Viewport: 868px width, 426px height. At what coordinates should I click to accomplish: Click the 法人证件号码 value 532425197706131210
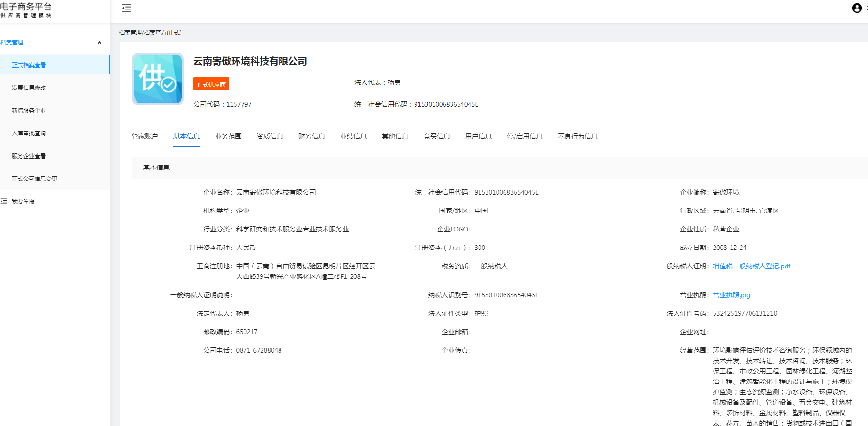coord(745,313)
